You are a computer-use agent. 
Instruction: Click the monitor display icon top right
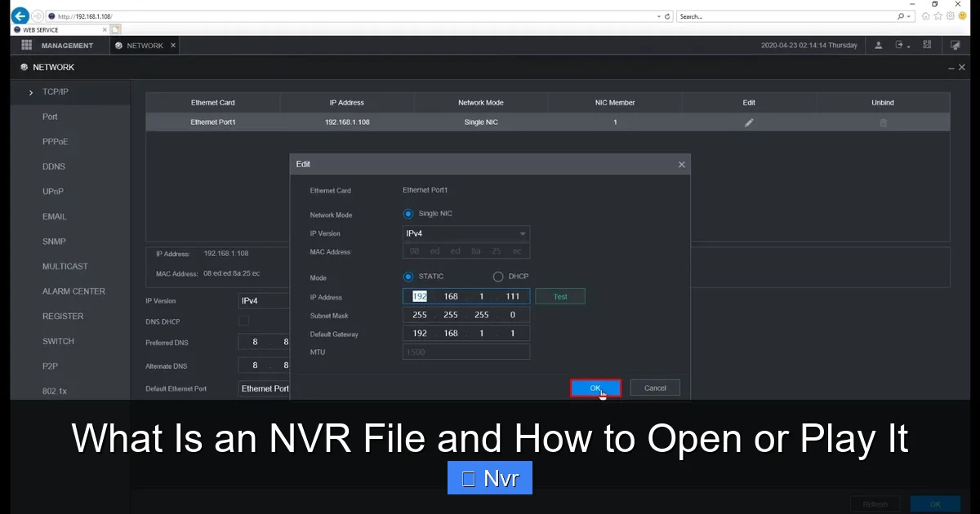point(955,45)
